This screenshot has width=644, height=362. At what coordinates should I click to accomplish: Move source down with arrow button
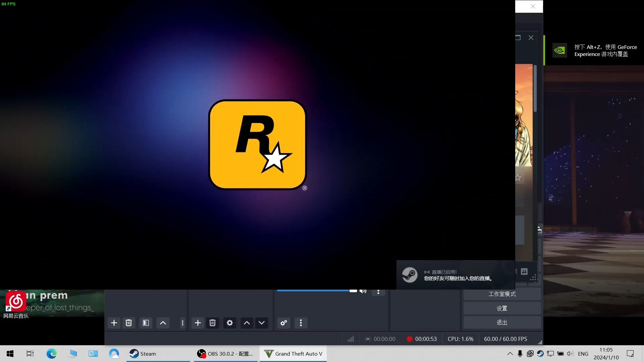(262, 323)
